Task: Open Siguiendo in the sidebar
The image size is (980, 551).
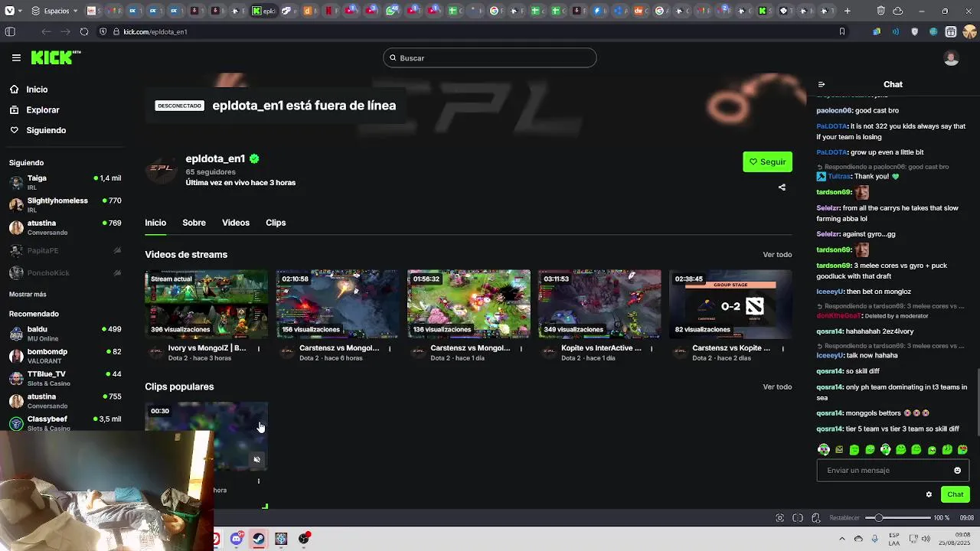Action: [x=46, y=130]
